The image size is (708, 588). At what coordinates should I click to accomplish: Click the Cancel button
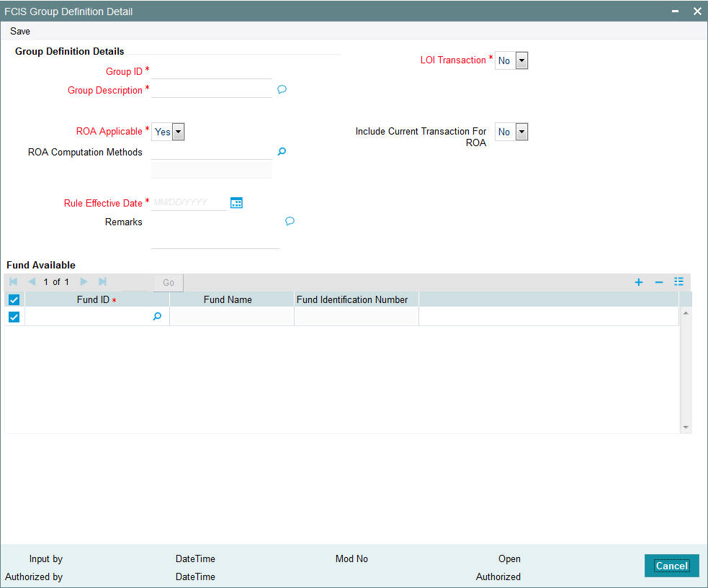pos(671,566)
